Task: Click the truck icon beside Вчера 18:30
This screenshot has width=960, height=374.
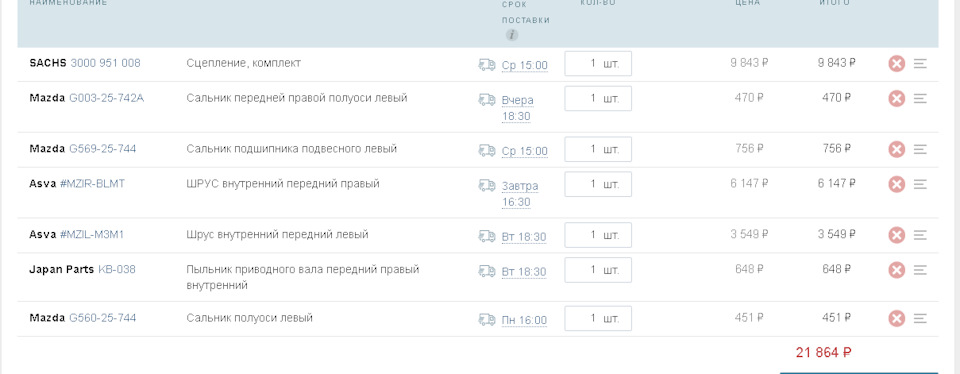Action: 487,99
